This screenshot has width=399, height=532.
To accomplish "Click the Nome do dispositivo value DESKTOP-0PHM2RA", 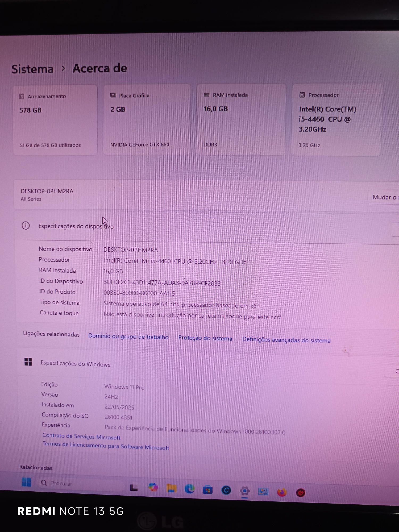I will 131,250.
